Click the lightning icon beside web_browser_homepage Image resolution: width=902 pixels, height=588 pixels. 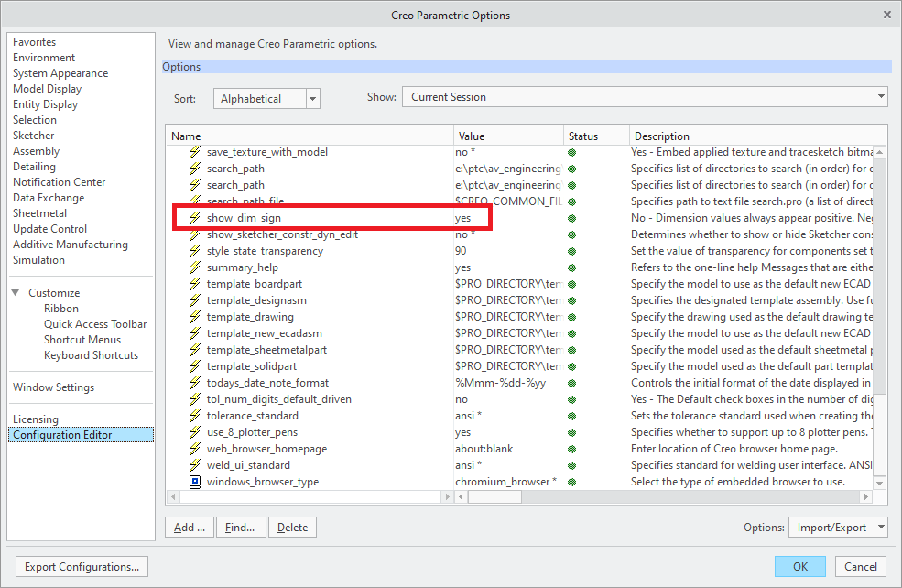tap(194, 449)
